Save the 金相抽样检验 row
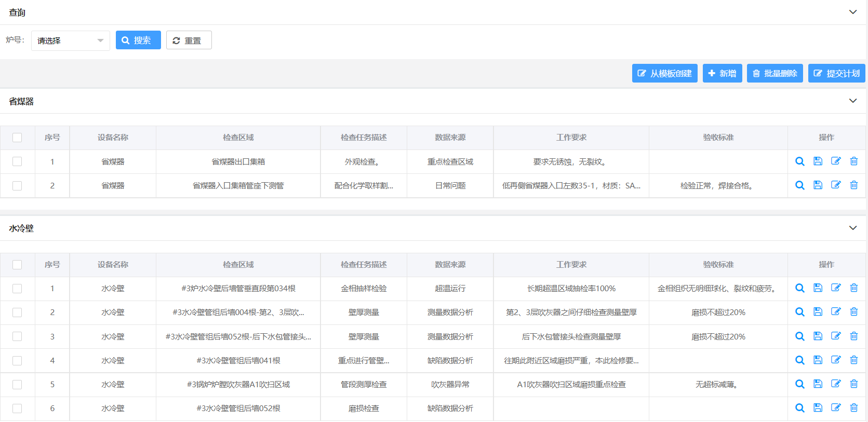Screen dimensions: 868x422 click(x=818, y=288)
